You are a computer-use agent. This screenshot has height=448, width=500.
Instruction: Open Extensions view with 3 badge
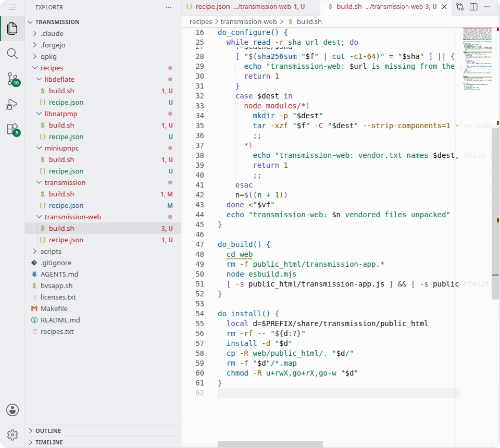pyautogui.click(x=13, y=130)
